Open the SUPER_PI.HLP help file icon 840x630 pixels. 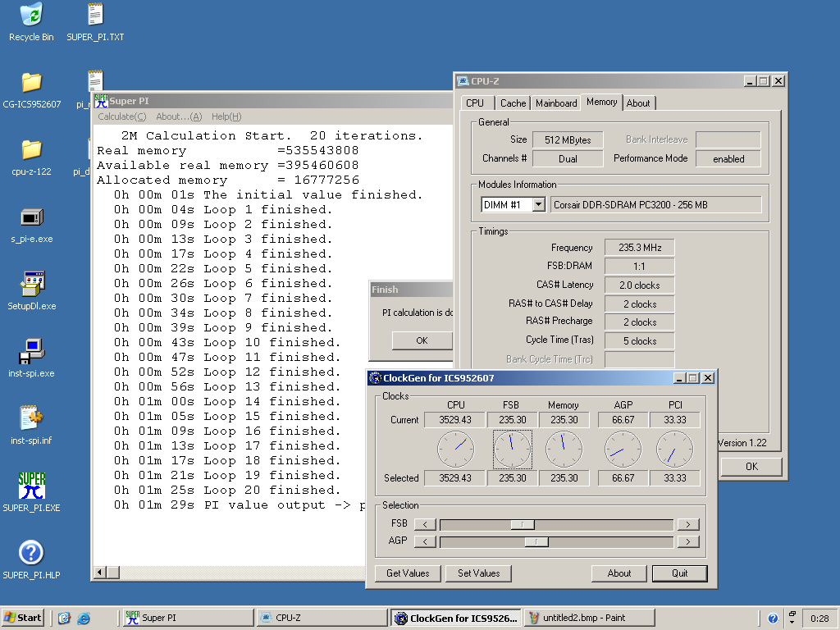pos(31,553)
